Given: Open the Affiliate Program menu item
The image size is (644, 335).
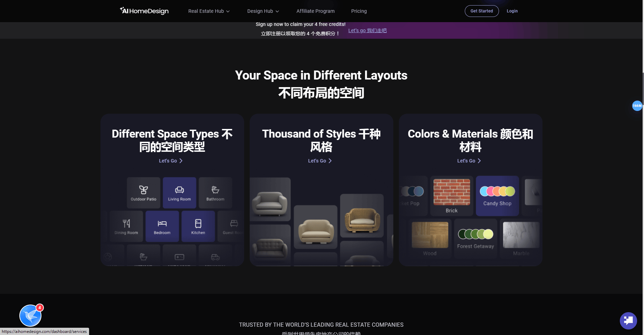Looking at the screenshot, I should 315,11.
